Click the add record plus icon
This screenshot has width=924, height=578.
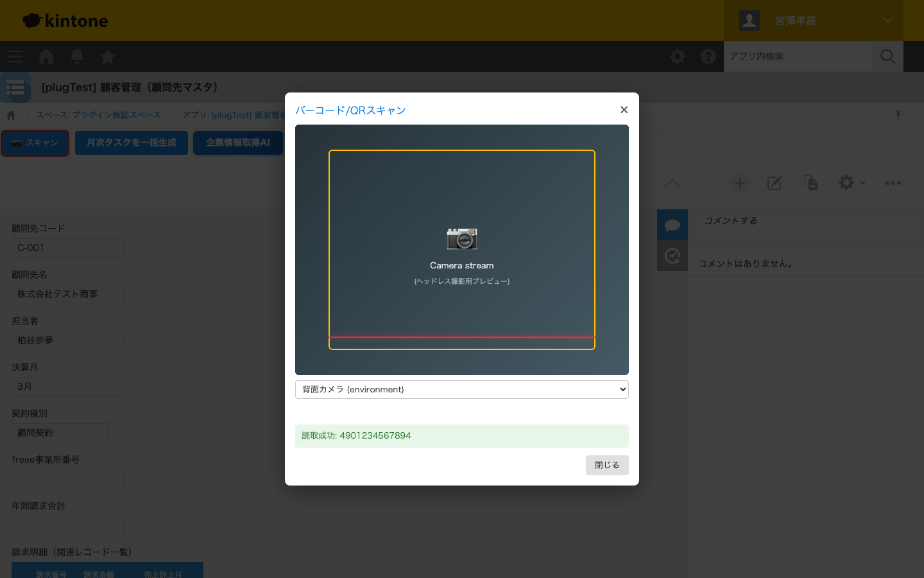point(739,183)
